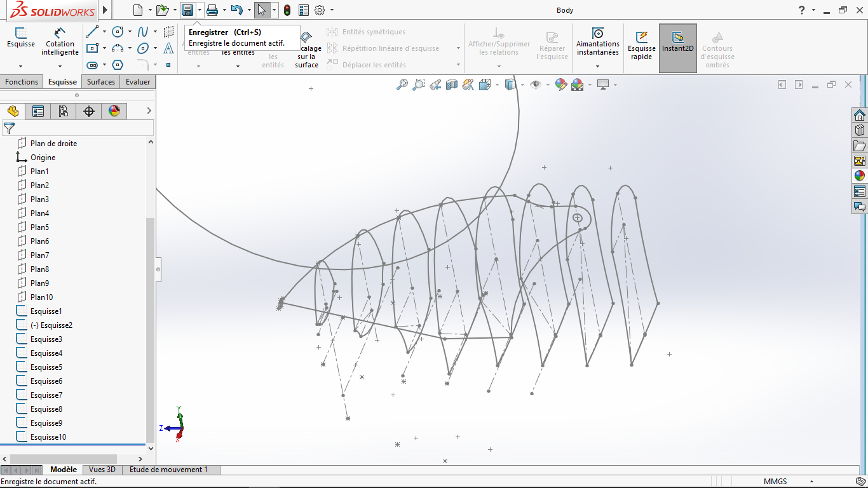Toggle Instant2D mode
The width and height of the screenshot is (868, 488).
[677, 48]
